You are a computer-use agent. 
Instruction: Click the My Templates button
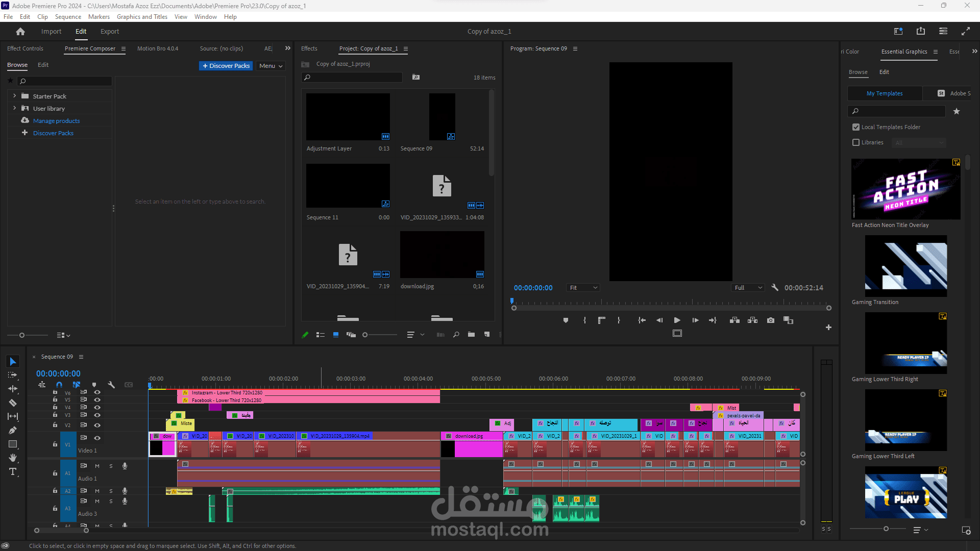pyautogui.click(x=885, y=93)
